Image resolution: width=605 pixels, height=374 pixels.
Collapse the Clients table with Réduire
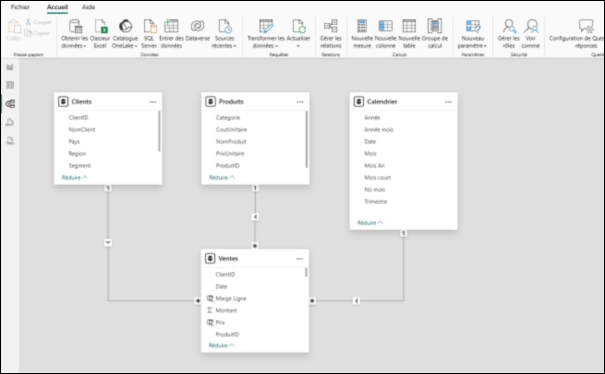click(74, 178)
